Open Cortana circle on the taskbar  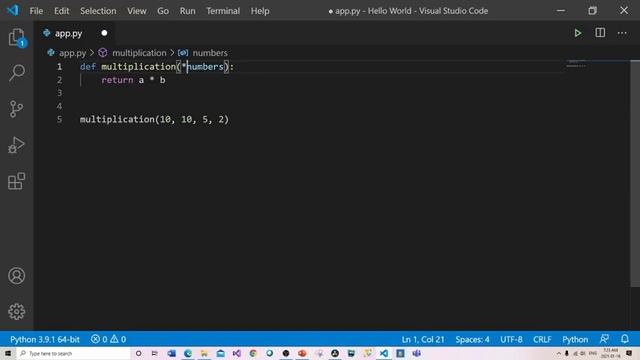point(138,353)
